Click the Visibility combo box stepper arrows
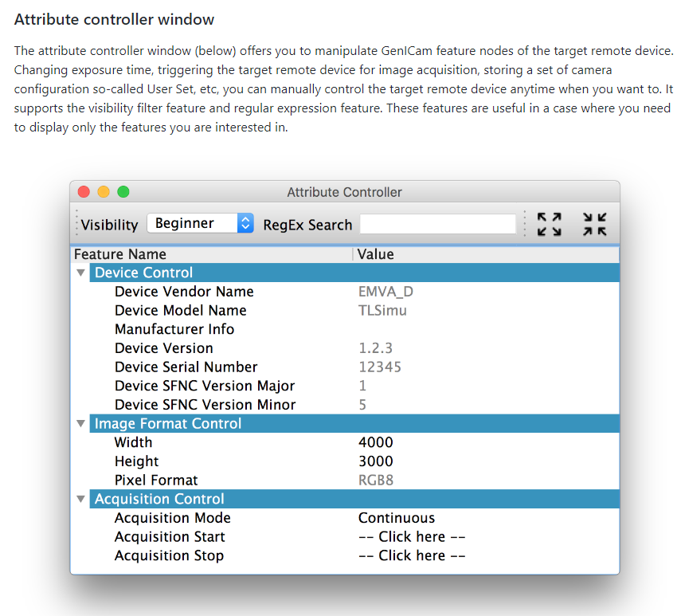681x616 pixels. pos(246,224)
